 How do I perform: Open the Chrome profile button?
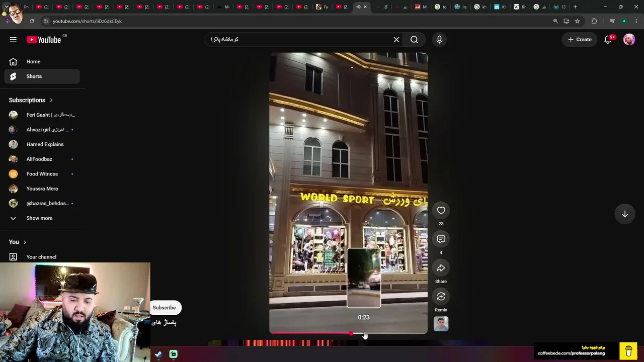[624, 21]
